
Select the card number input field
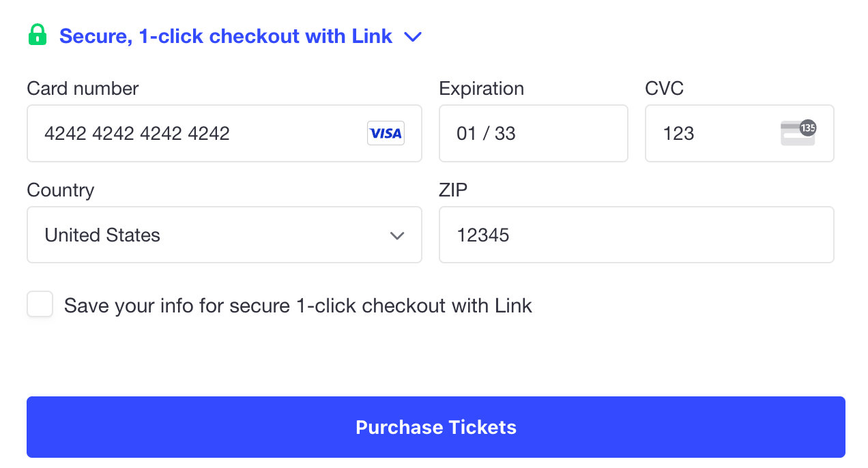click(x=171, y=133)
